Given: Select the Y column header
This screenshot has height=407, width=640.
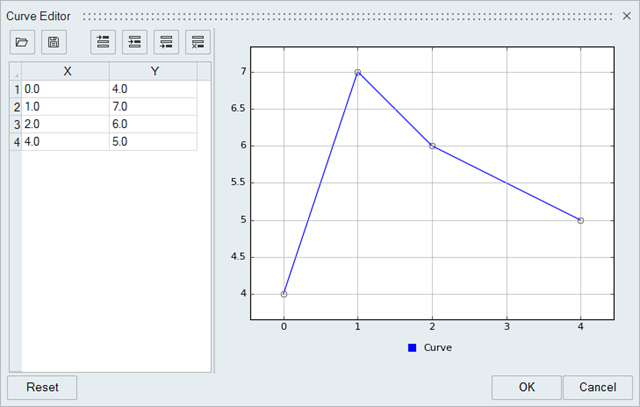Looking at the screenshot, I should pyautogui.click(x=153, y=71).
